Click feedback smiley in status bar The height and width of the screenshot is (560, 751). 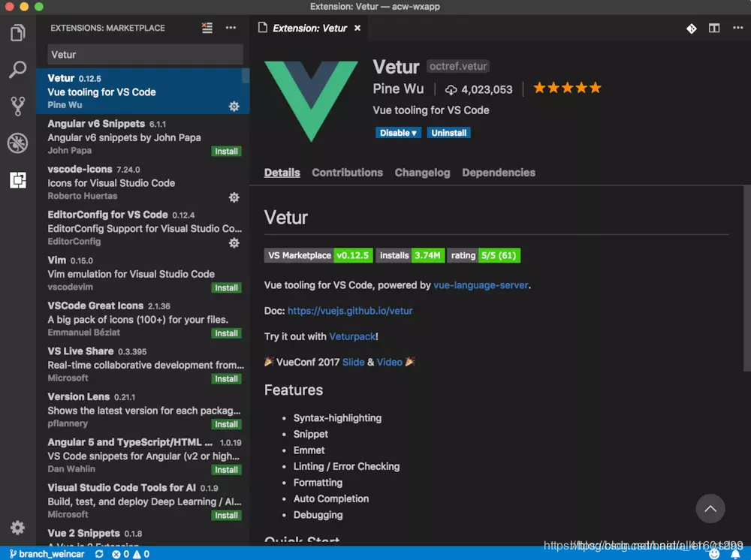(x=714, y=554)
